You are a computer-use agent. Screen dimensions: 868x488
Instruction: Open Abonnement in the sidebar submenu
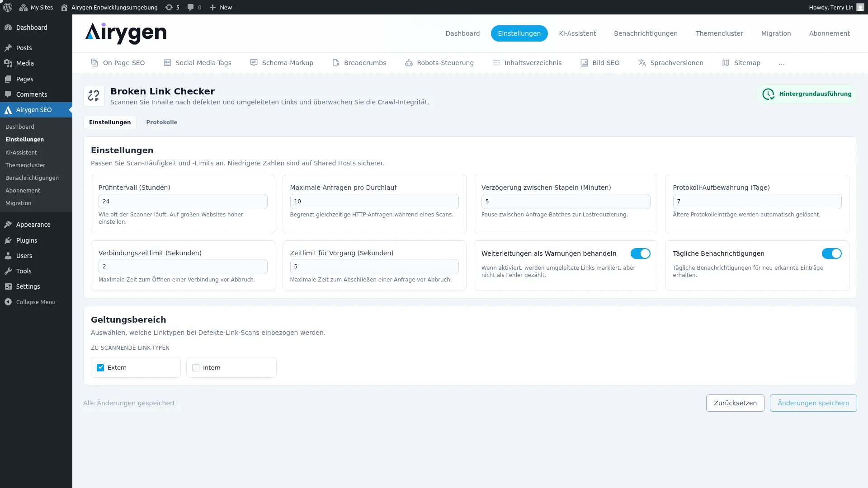coord(23,191)
